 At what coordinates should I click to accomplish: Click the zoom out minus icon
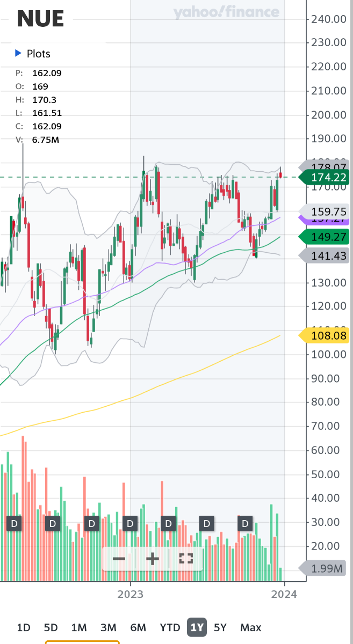click(119, 559)
